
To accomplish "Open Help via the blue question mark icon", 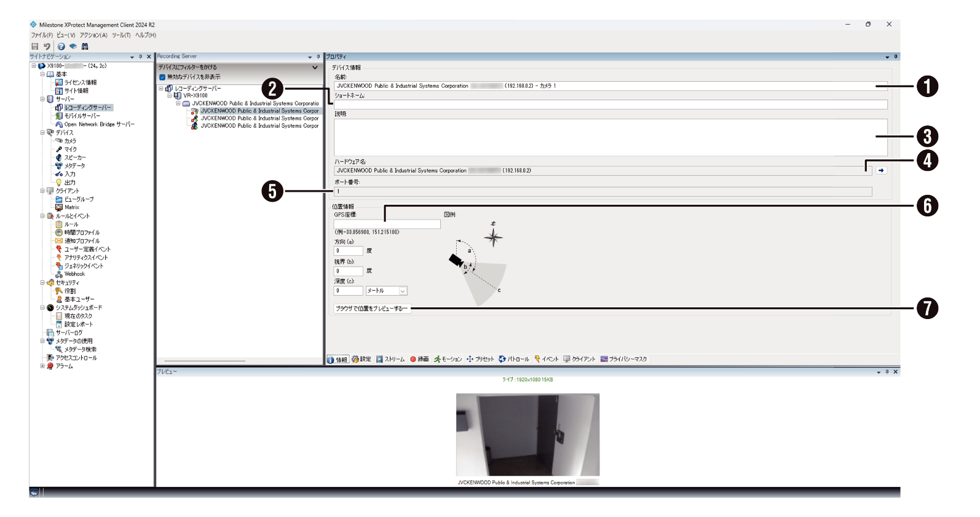I will [61, 46].
